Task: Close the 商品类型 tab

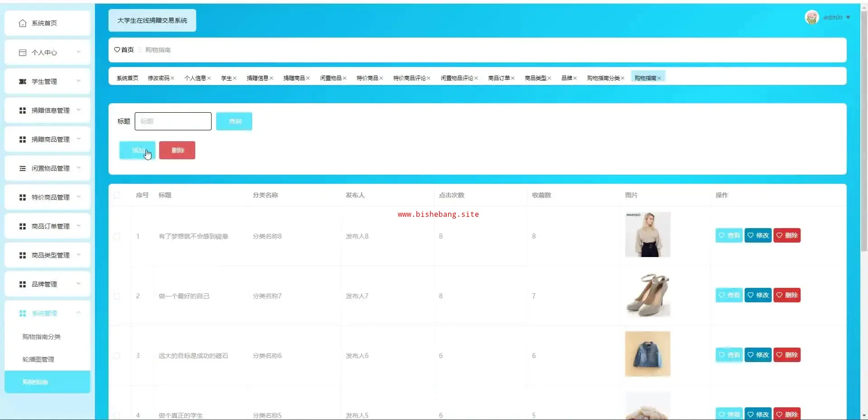Action: (549, 78)
